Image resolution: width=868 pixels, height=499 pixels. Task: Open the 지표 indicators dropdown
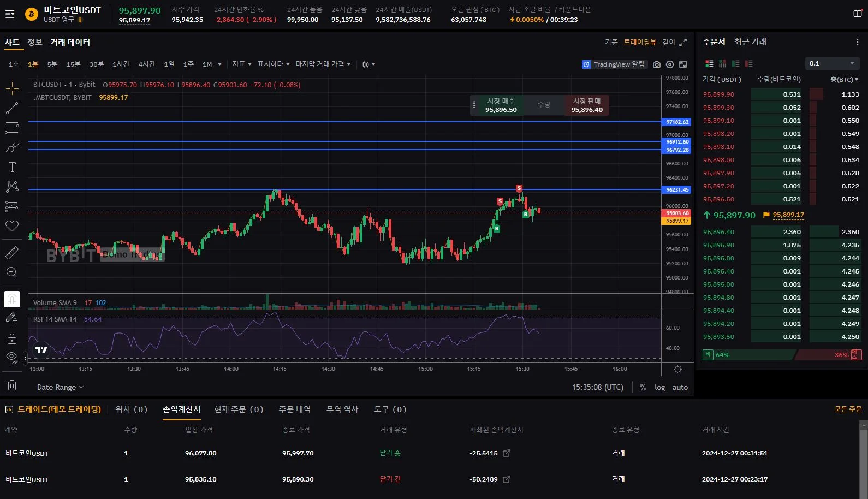[242, 64]
